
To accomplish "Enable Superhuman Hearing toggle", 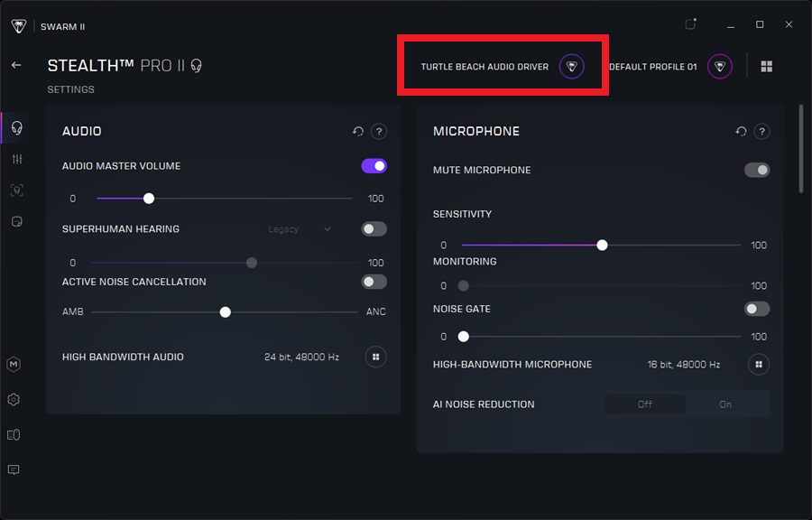I will coord(374,229).
